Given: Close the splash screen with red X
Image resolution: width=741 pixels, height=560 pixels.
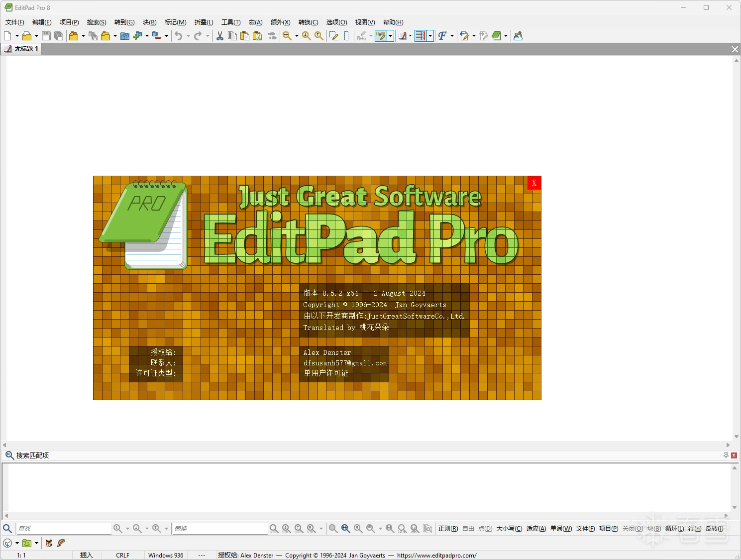Looking at the screenshot, I should (x=534, y=183).
